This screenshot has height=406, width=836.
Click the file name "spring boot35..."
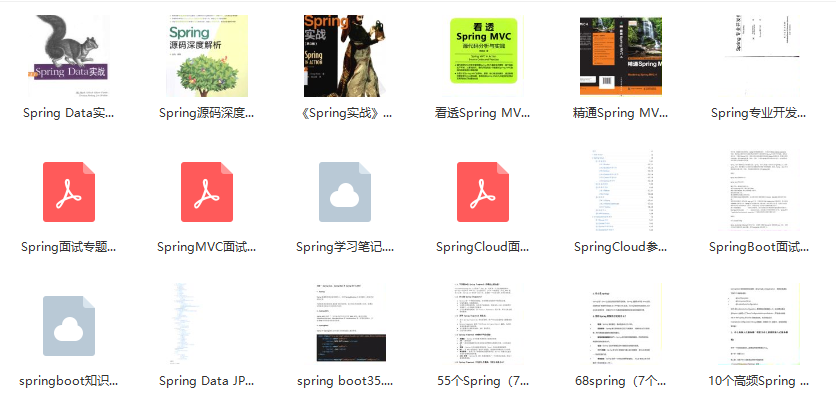(x=345, y=381)
